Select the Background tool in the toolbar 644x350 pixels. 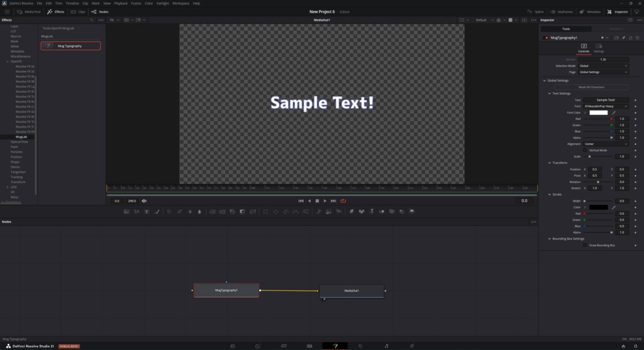pos(126,212)
